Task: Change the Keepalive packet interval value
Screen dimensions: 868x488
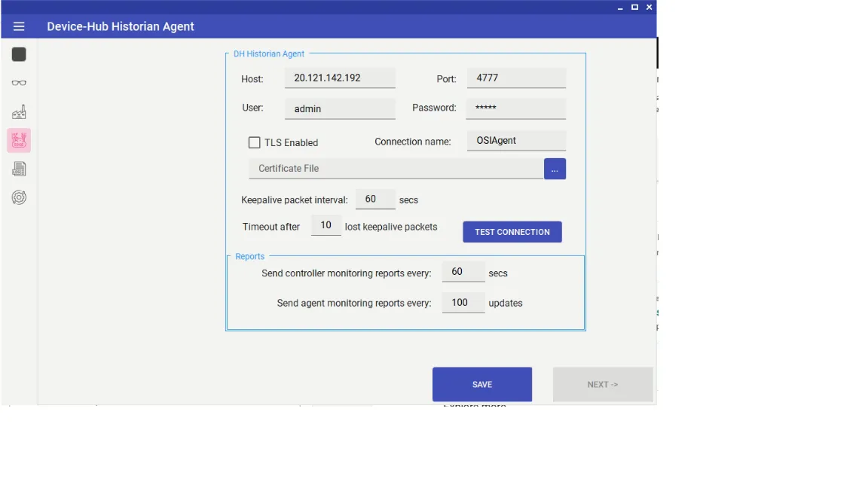Action: tap(375, 199)
